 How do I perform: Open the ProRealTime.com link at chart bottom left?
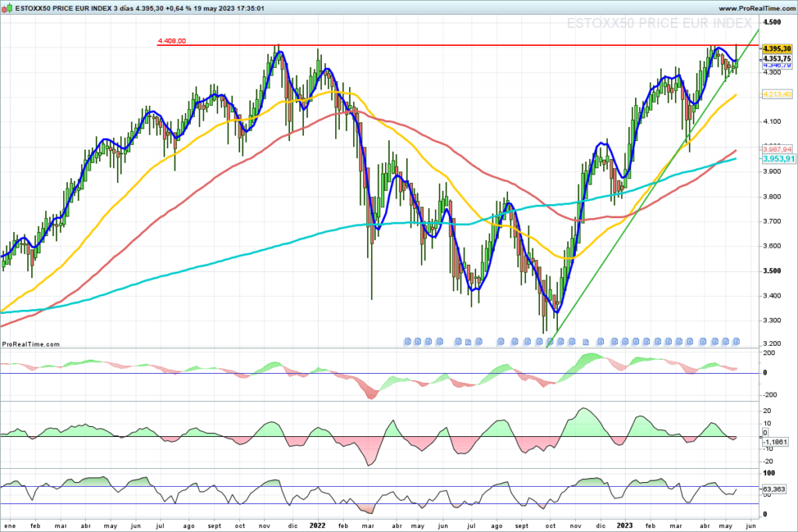[x=31, y=344]
